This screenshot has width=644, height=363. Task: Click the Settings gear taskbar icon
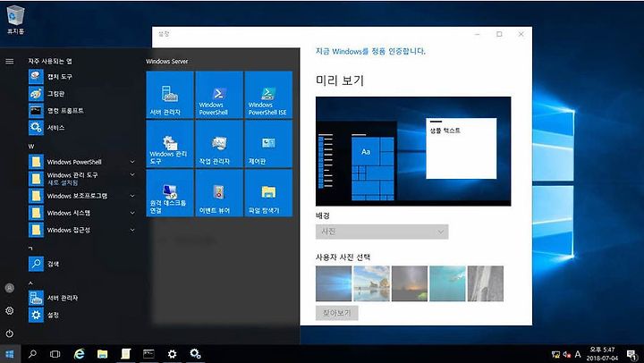[172, 354]
